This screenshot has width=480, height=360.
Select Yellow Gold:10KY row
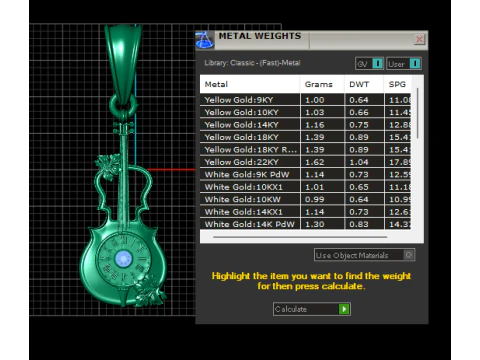pyautogui.click(x=305, y=112)
